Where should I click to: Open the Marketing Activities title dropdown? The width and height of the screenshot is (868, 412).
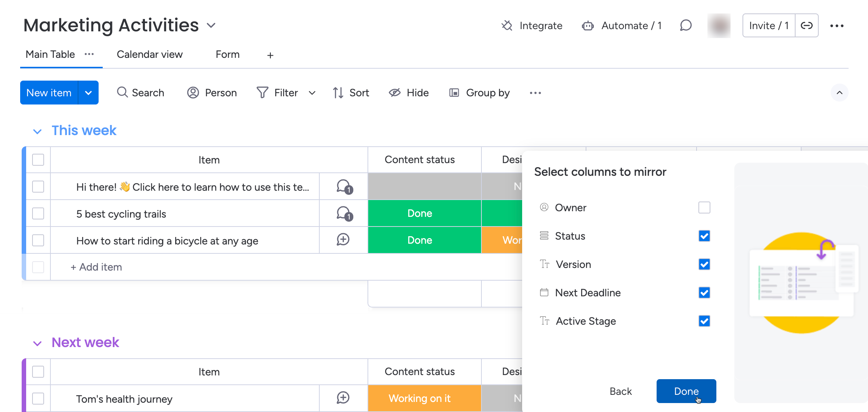click(211, 25)
